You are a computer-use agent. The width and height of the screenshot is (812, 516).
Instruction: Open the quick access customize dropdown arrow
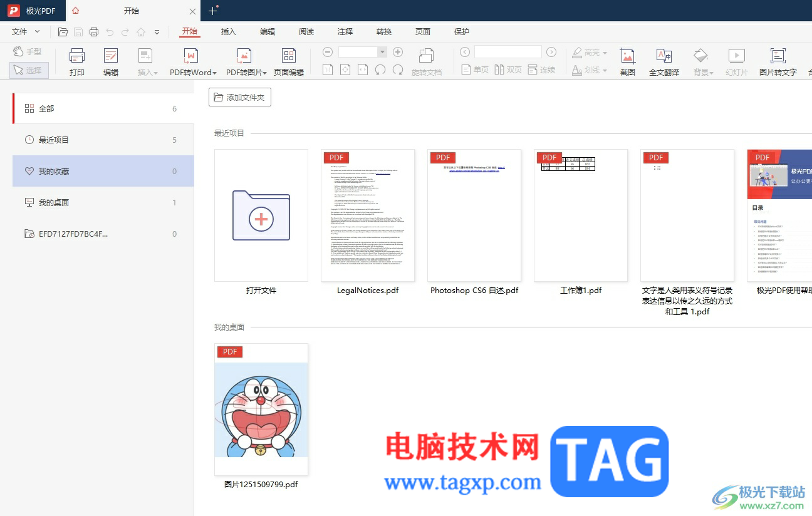[x=157, y=32]
